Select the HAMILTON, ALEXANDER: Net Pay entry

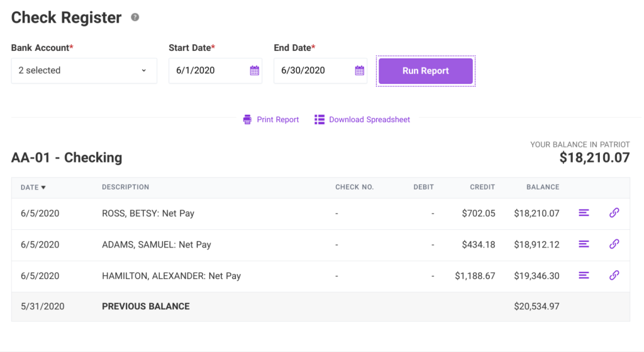click(171, 276)
